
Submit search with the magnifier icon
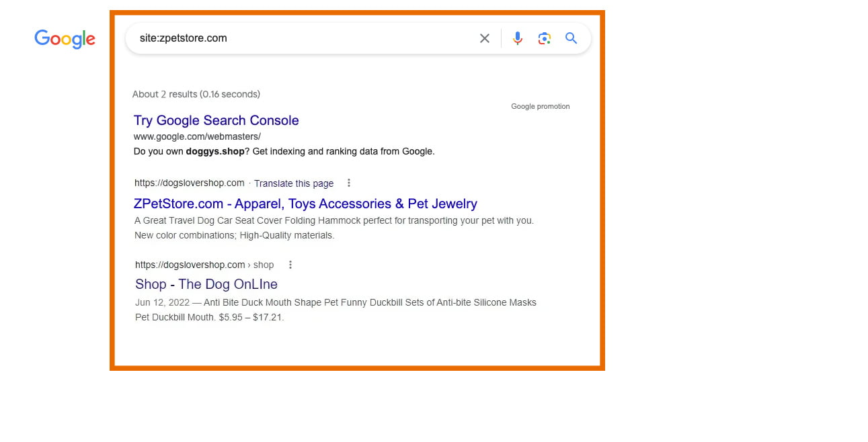click(x=571, y=38)
